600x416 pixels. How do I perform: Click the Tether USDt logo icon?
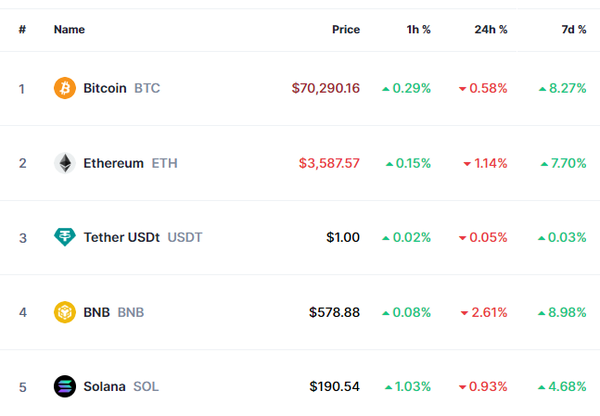click(x=64, y=237)
